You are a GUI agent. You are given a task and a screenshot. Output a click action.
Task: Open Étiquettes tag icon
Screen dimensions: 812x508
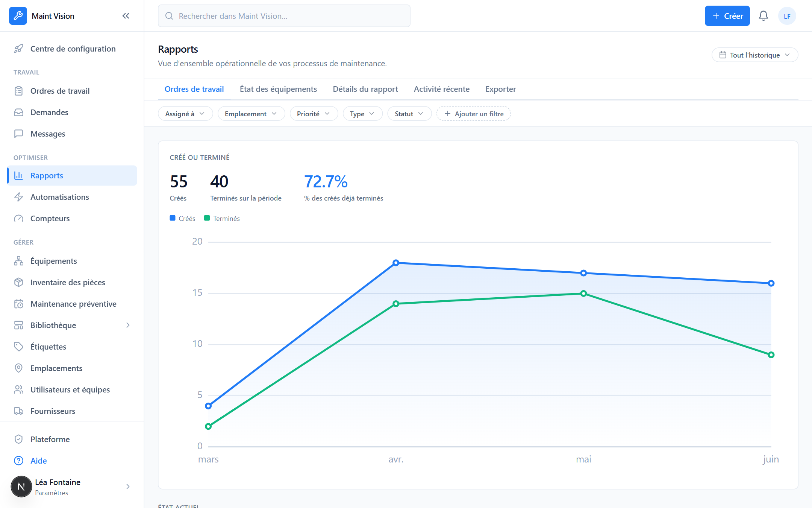point(18,347)
